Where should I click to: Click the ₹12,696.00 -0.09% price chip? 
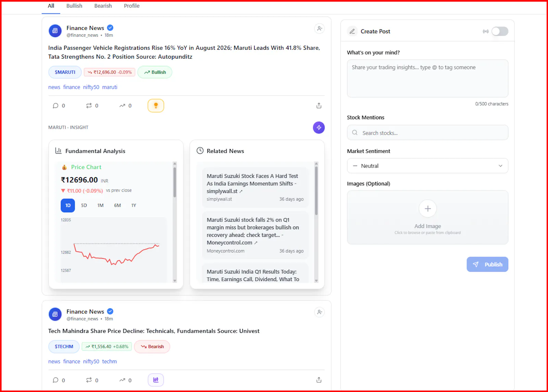click(110, 72)
